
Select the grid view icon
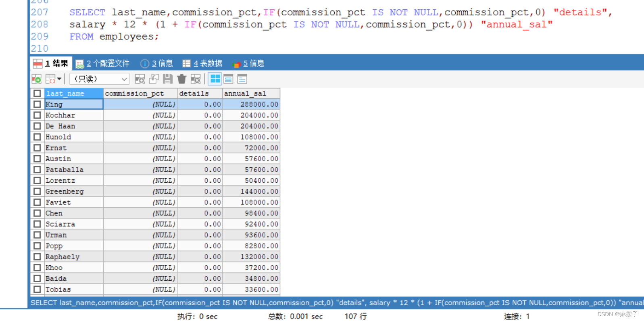click(x=215, y=79)
